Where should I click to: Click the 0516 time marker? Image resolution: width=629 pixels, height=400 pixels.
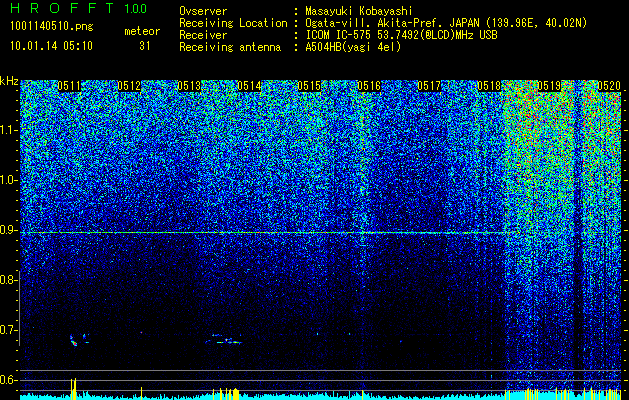pyautogui.click(x=369, y=86)
